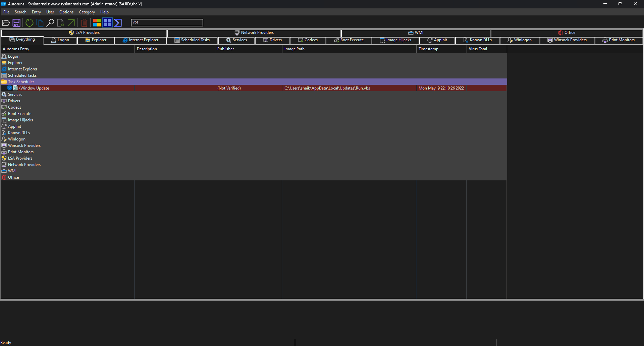This screenshot has width=644, height=346.
Task: Click the purple Save icon
Action: coord(16,23)
